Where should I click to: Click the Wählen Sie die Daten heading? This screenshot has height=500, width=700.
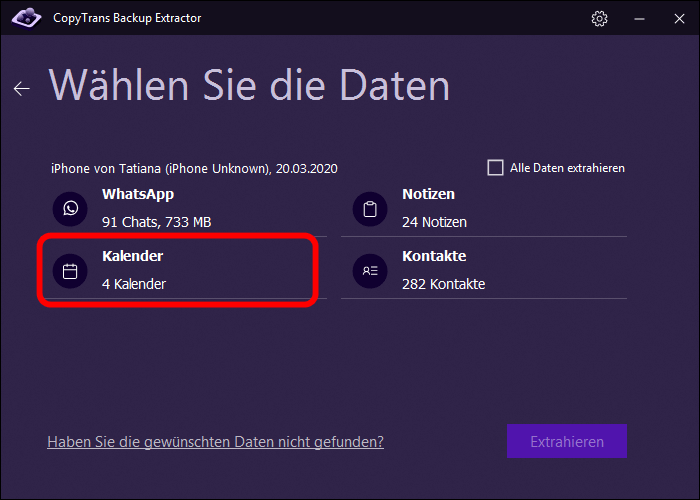click(249, 86)
